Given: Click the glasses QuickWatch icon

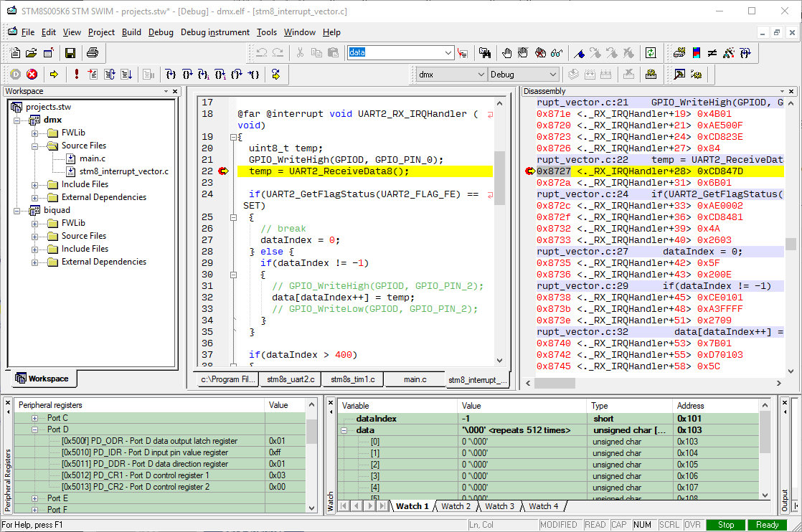Looking at the screenshot, I should (x=557, y=53).
